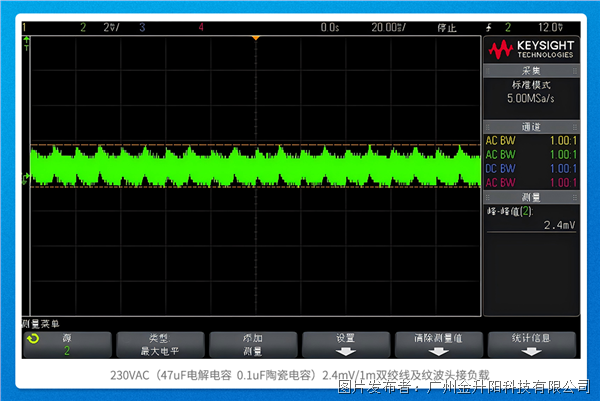Click the 20.00 timebase per division value
The width and height of the screenshot is (600, 401).
click(388, 27)
